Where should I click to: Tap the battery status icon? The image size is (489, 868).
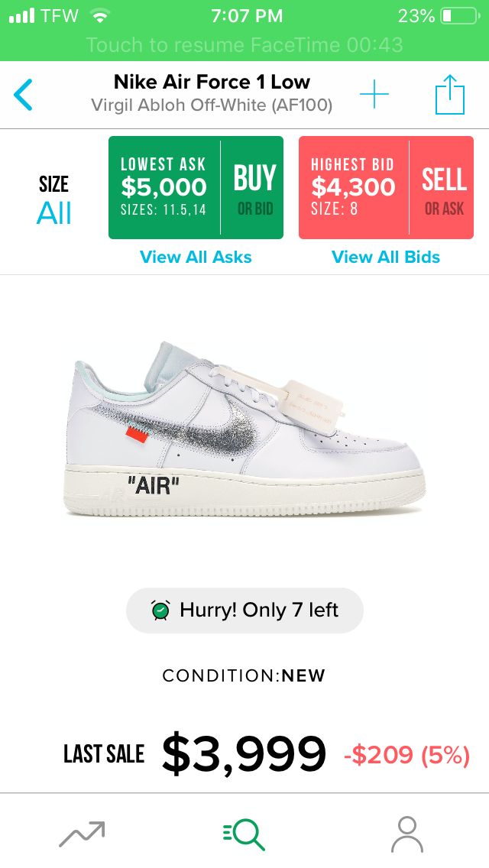click(x=460, y=16)
